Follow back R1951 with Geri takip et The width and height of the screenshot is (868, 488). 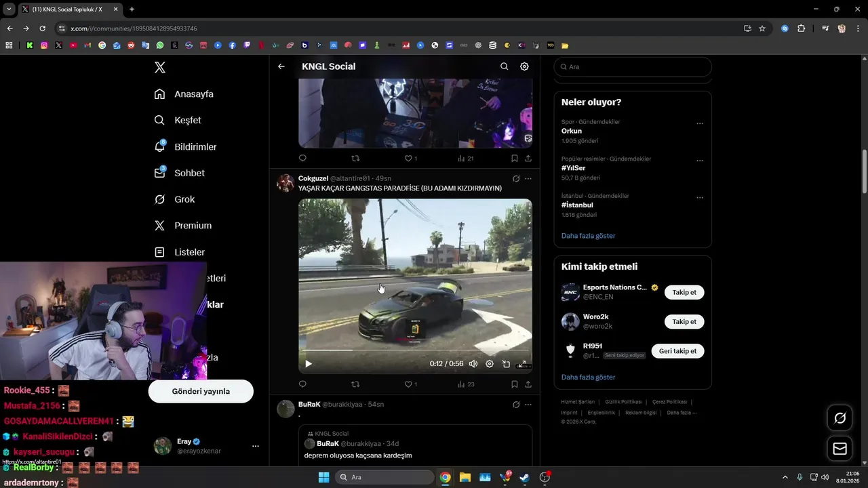(x=677, y=351)
